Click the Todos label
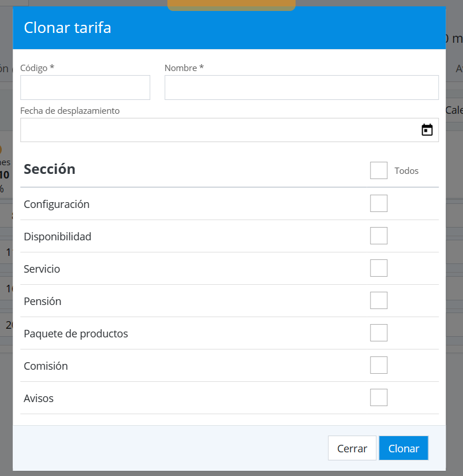 click(406, 171)
